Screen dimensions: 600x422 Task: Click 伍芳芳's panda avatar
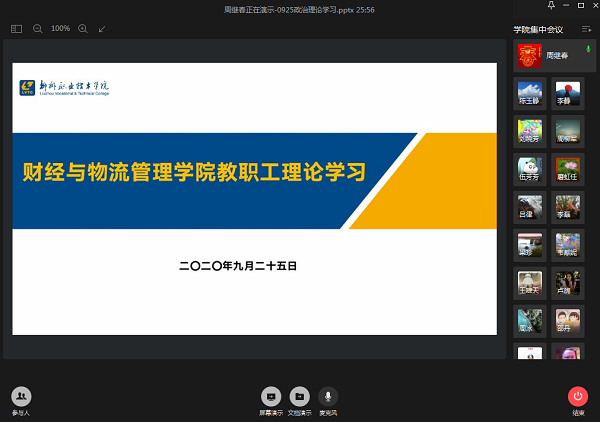530,168
